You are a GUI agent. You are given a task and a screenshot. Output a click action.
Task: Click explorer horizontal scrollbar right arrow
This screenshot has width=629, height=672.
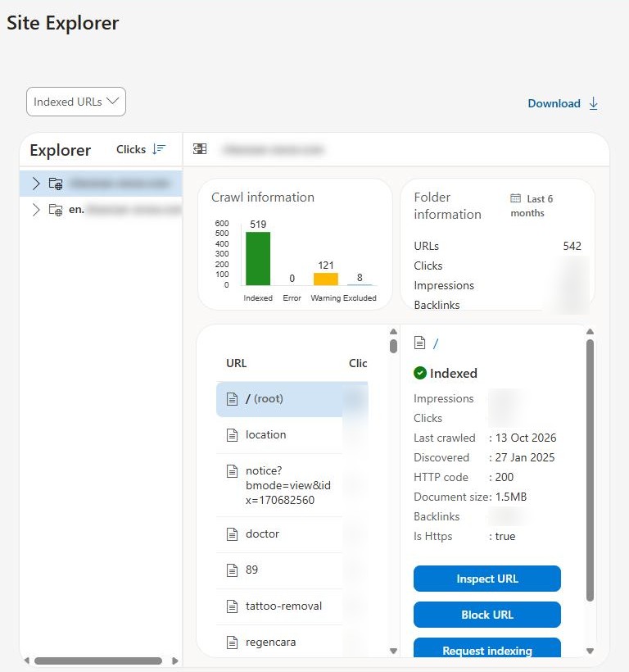tap(174, 661)
